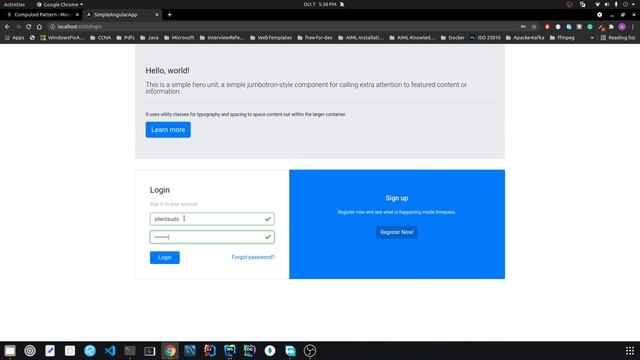The height and width of the screenshot is (360, 640).
Task: Launch Visual Studio Code from the taskbar
Action: (110, 351)
